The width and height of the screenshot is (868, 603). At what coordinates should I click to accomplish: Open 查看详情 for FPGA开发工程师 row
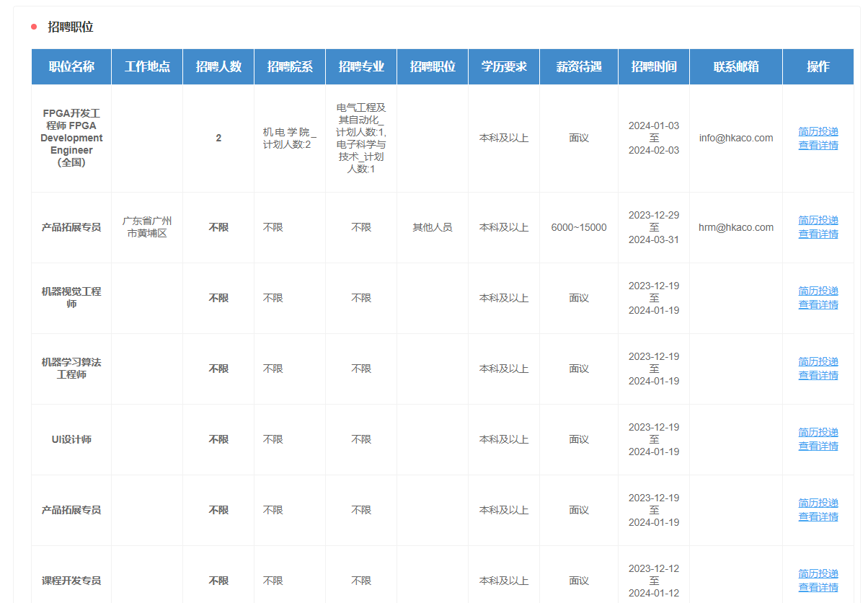tap(818, 145)
